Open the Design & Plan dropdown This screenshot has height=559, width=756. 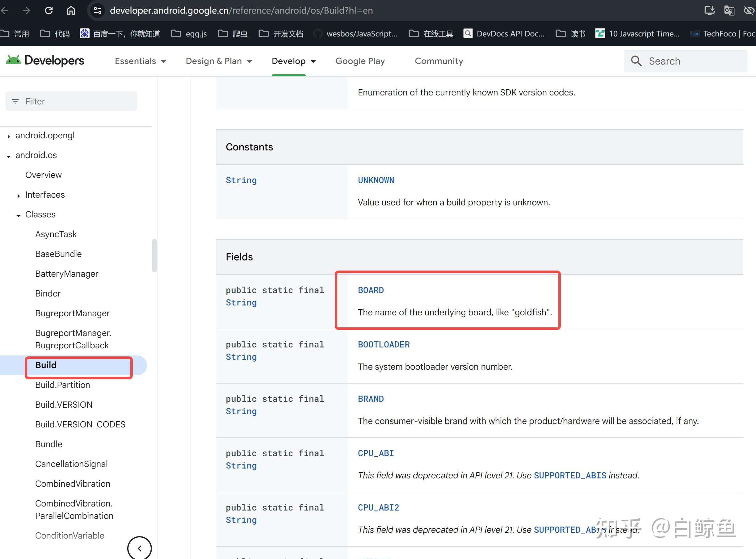219,61
